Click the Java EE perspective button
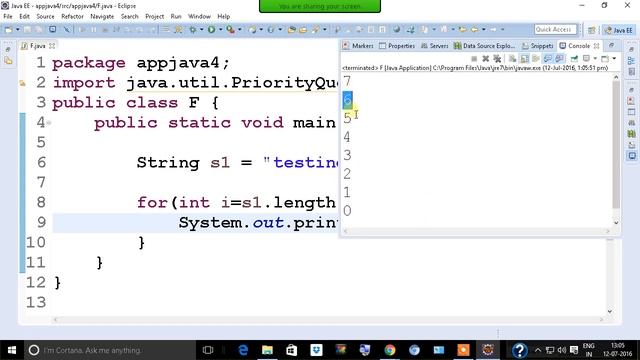640x360 pixels. pyautogui.click(x=618, y=30)
